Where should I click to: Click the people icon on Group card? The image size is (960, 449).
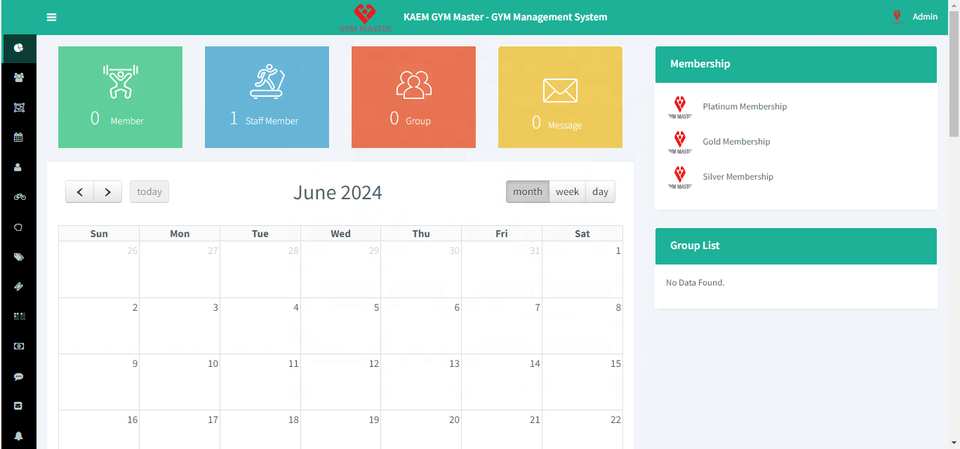tap(414, 85)
